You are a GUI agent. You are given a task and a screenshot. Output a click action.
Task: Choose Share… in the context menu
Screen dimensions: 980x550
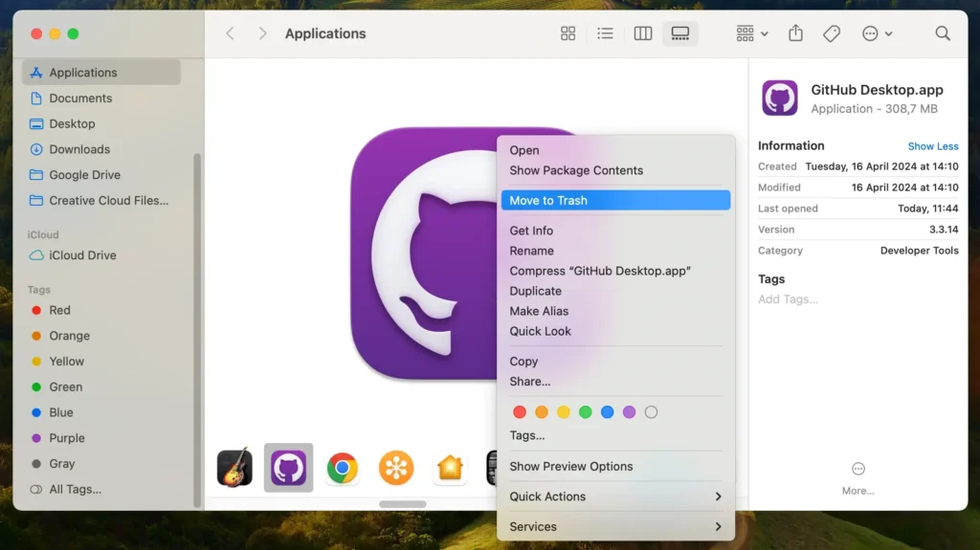615,382
